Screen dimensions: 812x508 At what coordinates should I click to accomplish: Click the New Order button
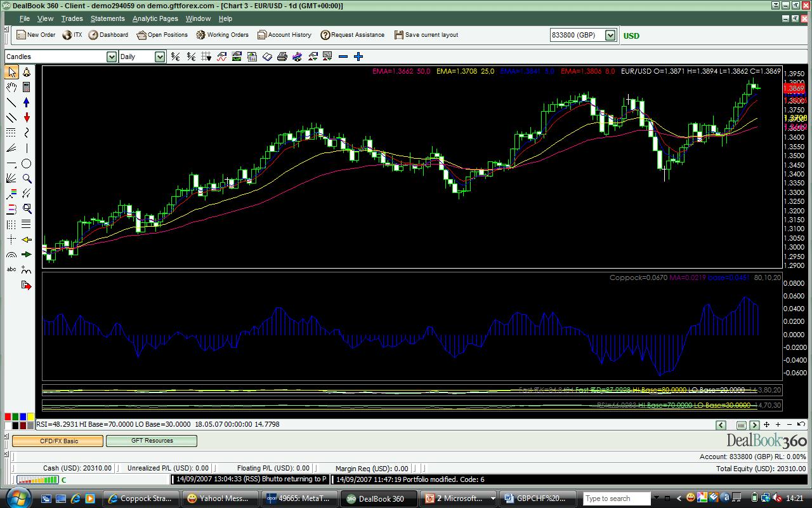click(x=36, y=35)
